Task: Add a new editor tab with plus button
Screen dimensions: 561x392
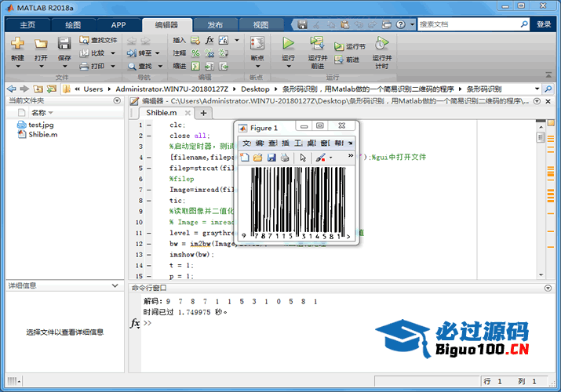Action: (203, 113)
